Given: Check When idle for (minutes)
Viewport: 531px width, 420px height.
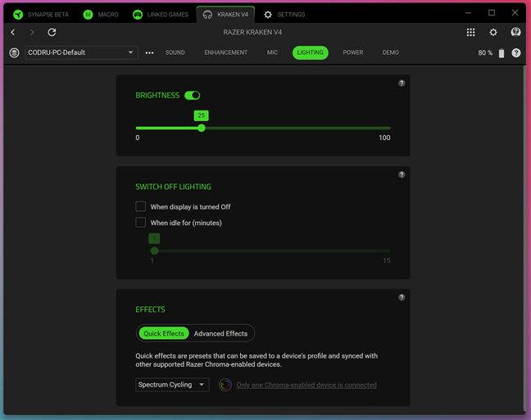Looking at the screenshot, I should [141, 223].
